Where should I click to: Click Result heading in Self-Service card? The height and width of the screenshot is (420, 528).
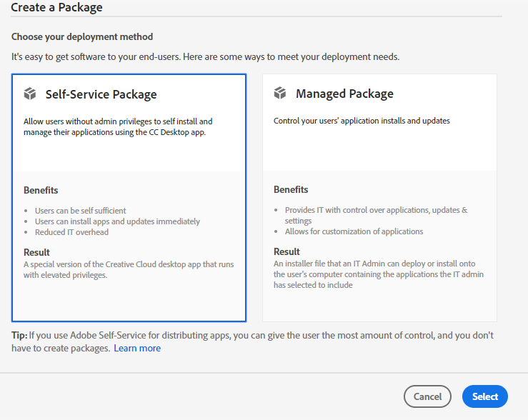tap(36, 252)
